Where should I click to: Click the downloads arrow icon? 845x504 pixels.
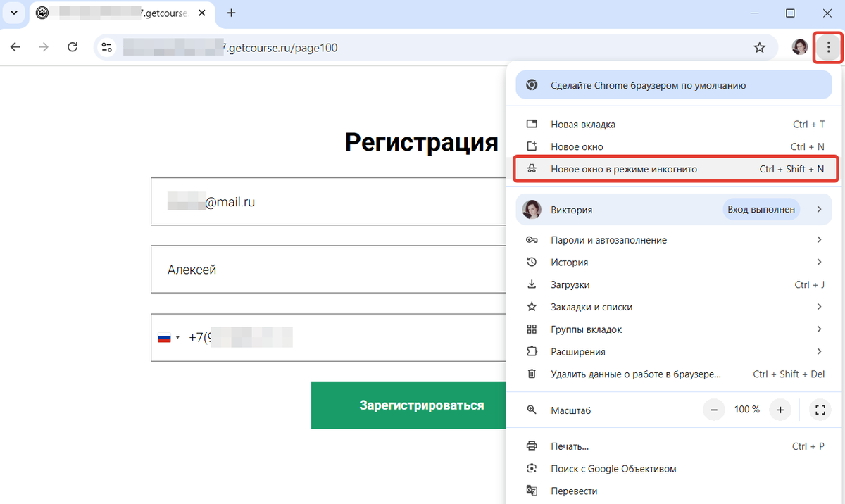[532, 284]
